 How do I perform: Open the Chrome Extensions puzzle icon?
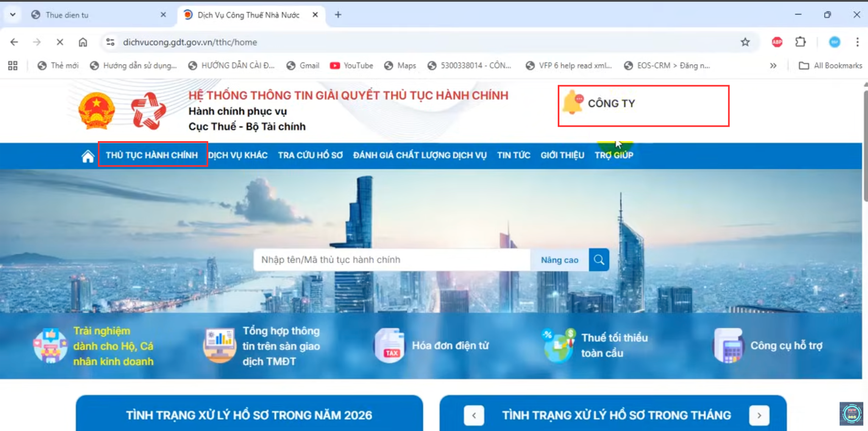click(x=800, y=42)
